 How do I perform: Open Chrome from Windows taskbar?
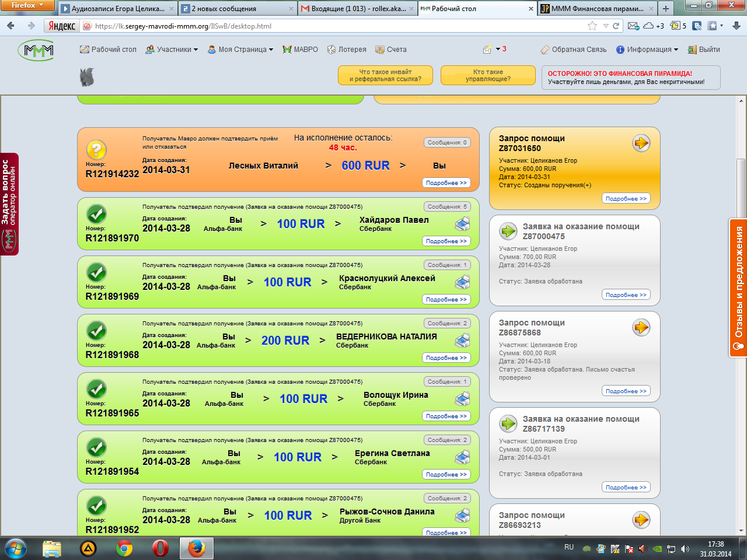coord(124,548)
